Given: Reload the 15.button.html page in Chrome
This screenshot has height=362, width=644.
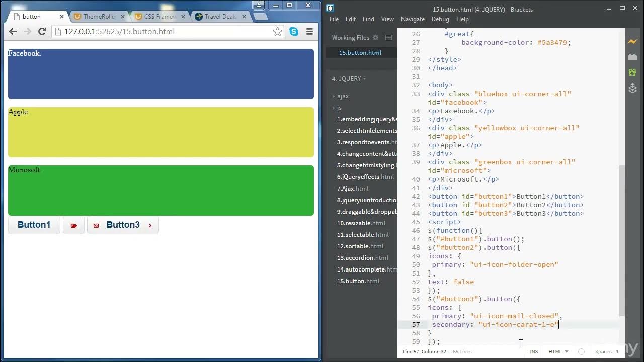Looking at the screenshot, I should (42, 31).
